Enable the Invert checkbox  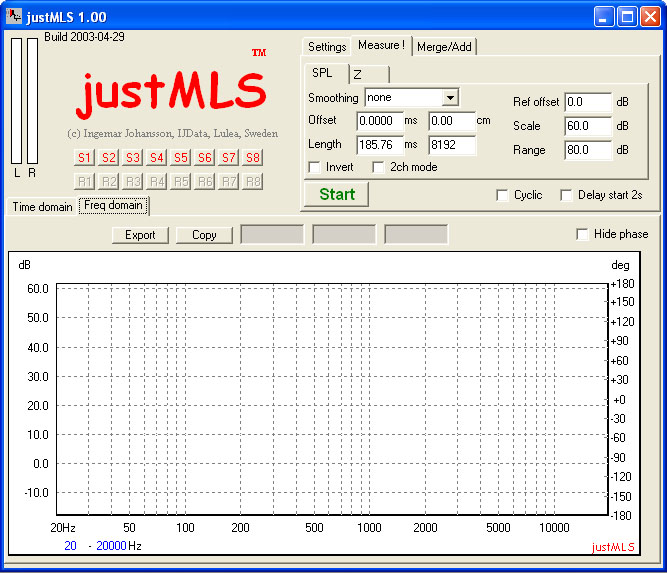coord(314,167)
